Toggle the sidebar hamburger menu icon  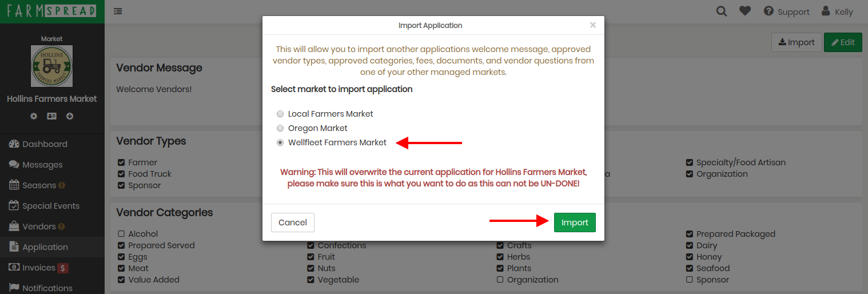118,11
